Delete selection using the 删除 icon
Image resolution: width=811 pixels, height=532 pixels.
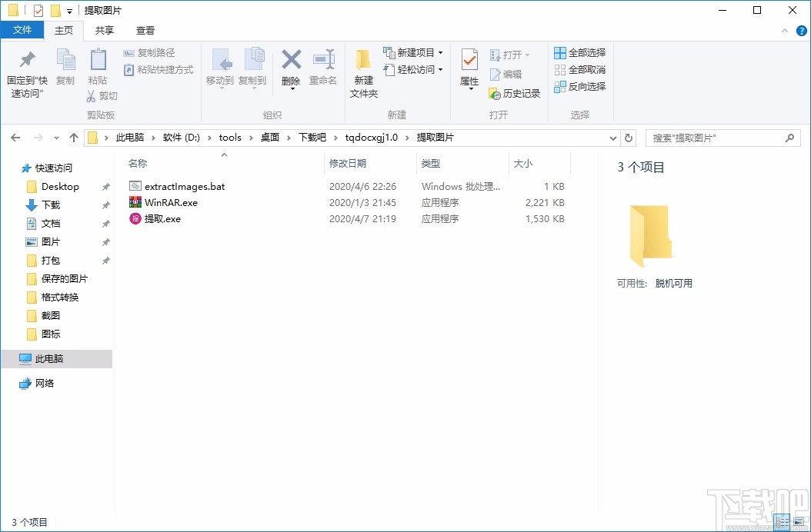tap(291, 68)
